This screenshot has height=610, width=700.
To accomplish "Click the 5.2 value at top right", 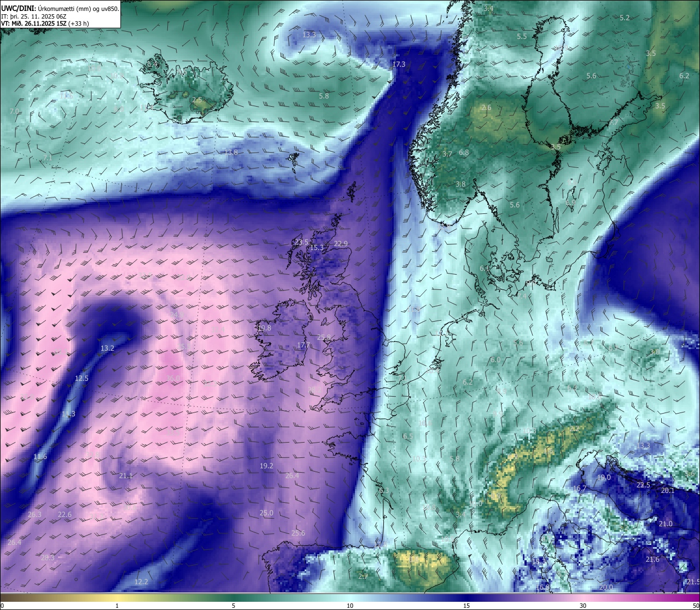I will (625, 18).
